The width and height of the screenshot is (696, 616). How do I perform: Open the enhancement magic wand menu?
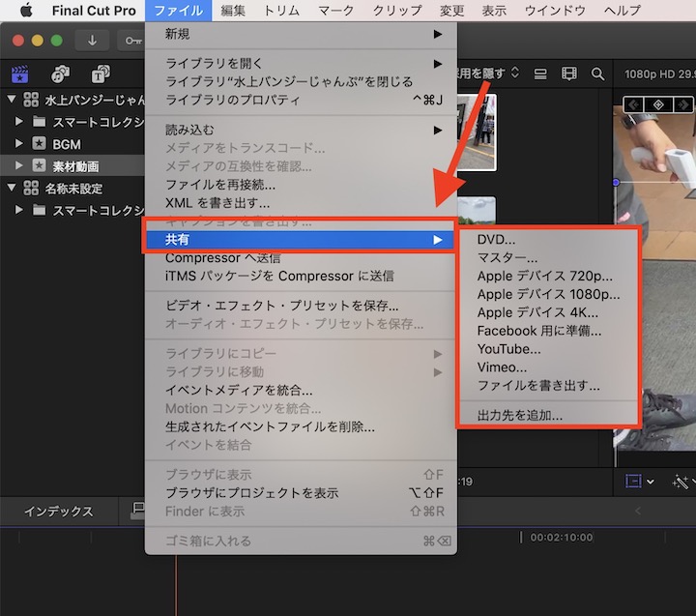pyautogui.click(x=681, y=482)
